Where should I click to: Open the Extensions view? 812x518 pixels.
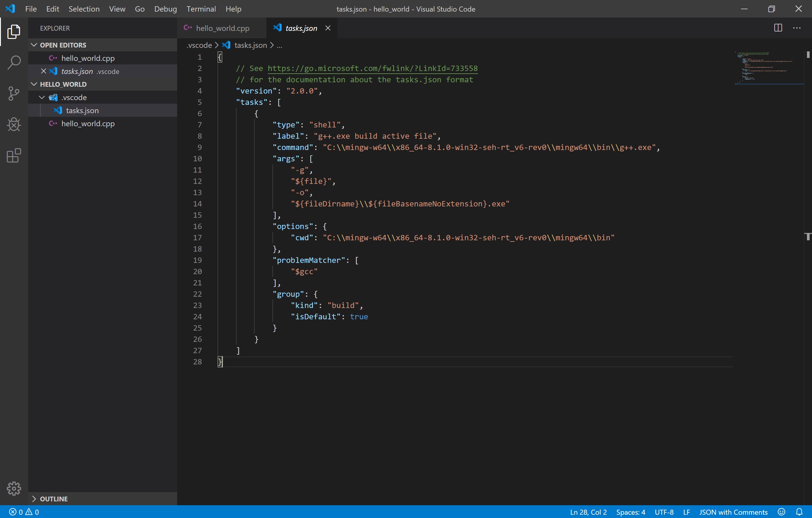point(14,156)
